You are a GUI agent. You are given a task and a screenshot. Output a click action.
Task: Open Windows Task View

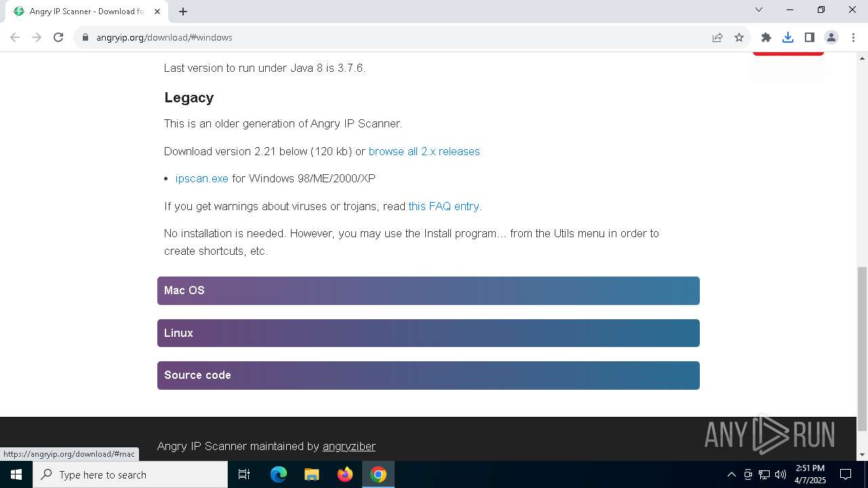pos(244,474)
